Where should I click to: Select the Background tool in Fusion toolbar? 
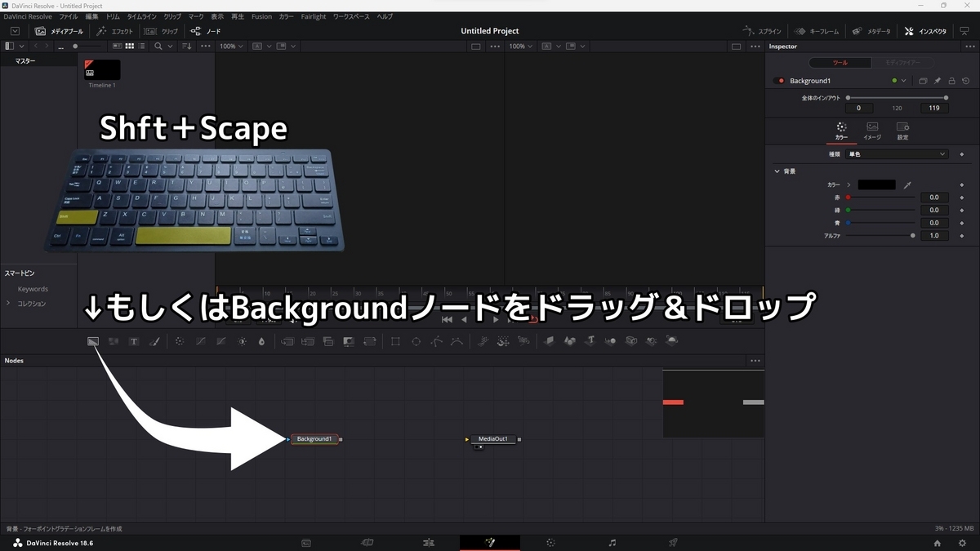(x=93, y=341)
